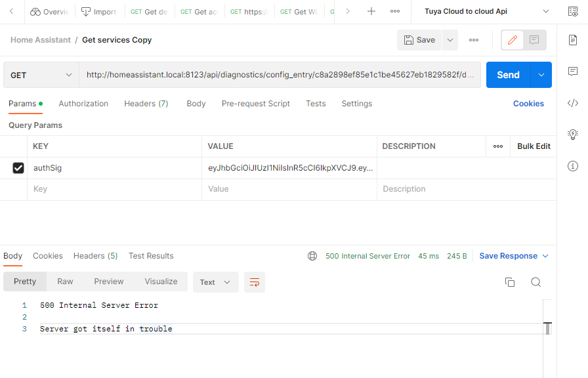Uncheck the authSig query parameter

pyautogui.click(x=17, y=167)
